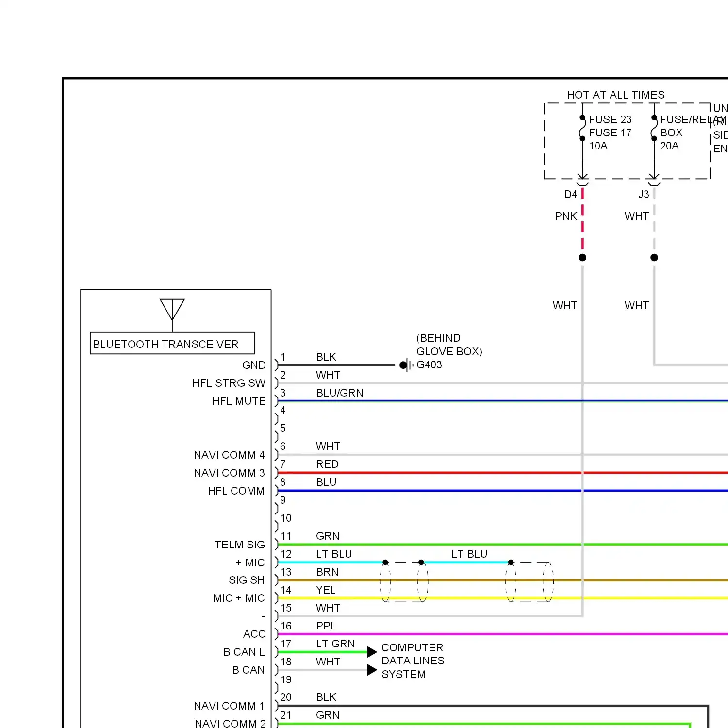Click the LT BLU label next to pin 12
Screen dimensions: 728x728
[x=334, y=554]
